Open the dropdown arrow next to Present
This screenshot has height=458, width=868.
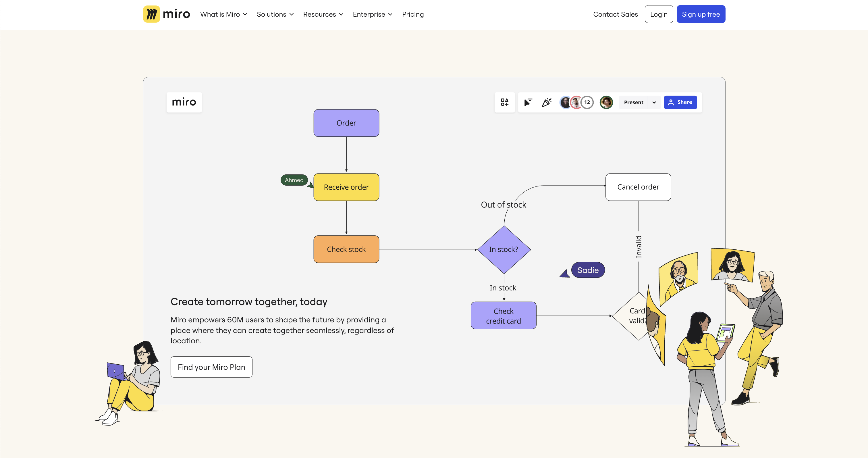654,102
